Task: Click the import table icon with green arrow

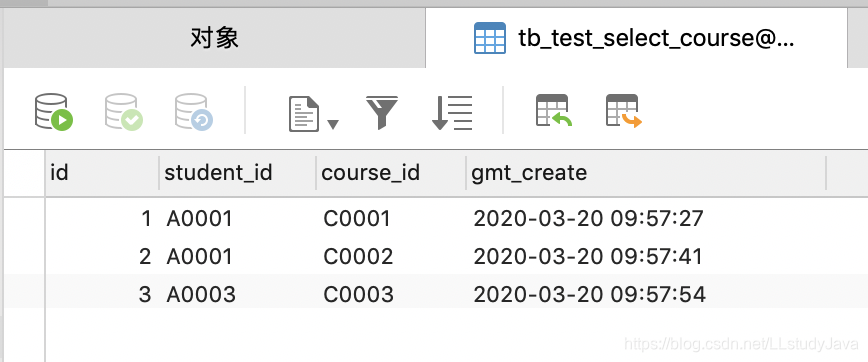Action: point(554,111)
